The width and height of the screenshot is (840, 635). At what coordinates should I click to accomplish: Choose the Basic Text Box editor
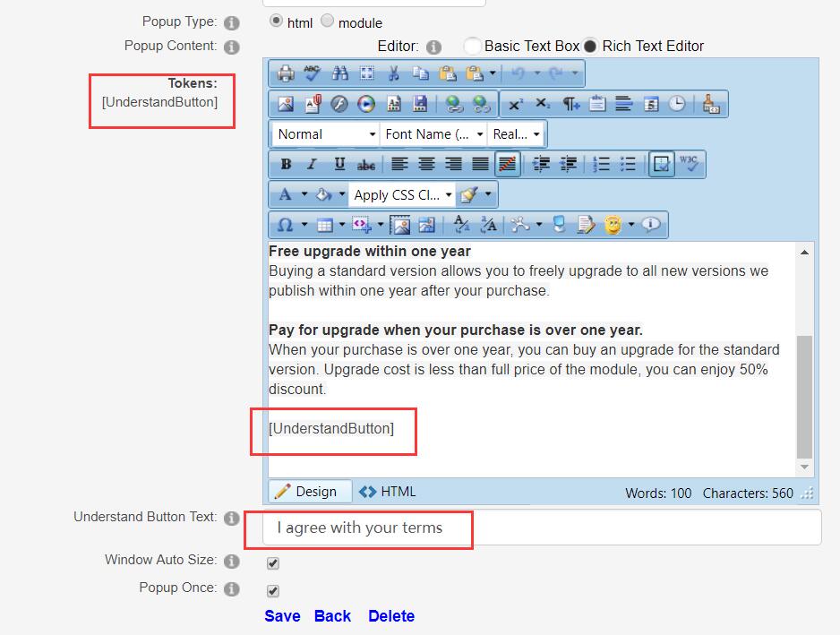click(471, 46)
